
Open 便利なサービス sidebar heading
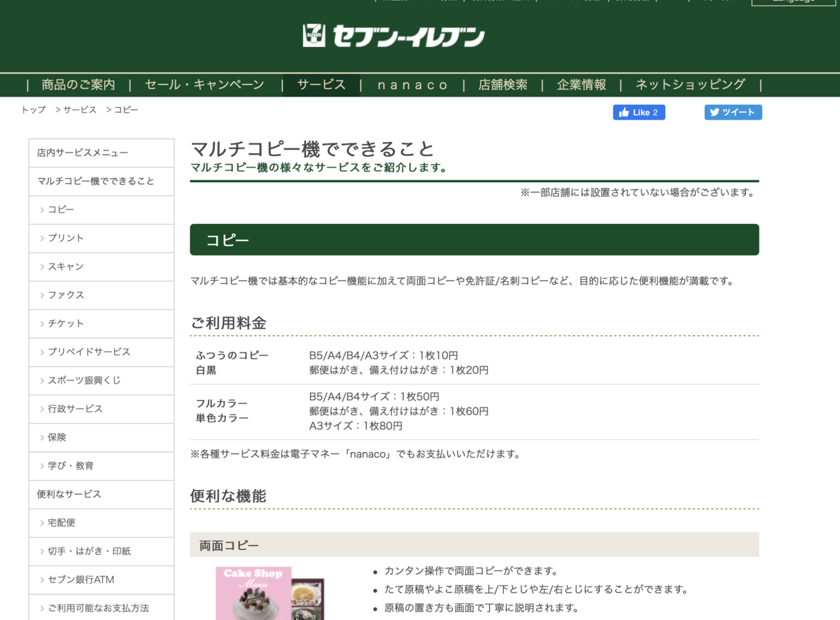[101, 494]
